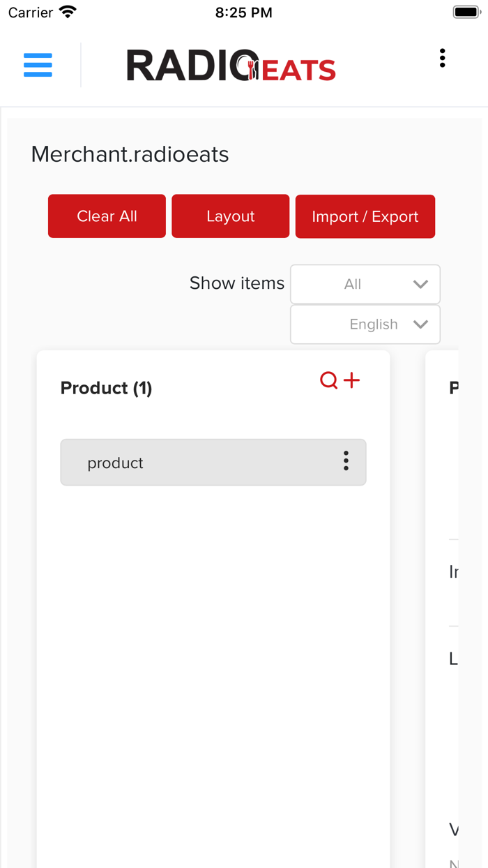Expand the Show items 'All' dropdown

pos(365,284)
